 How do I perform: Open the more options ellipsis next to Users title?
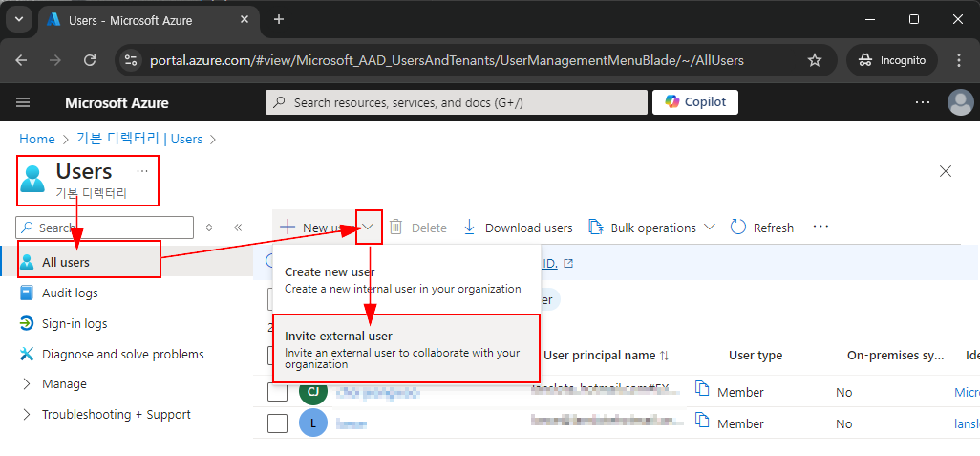142,171
